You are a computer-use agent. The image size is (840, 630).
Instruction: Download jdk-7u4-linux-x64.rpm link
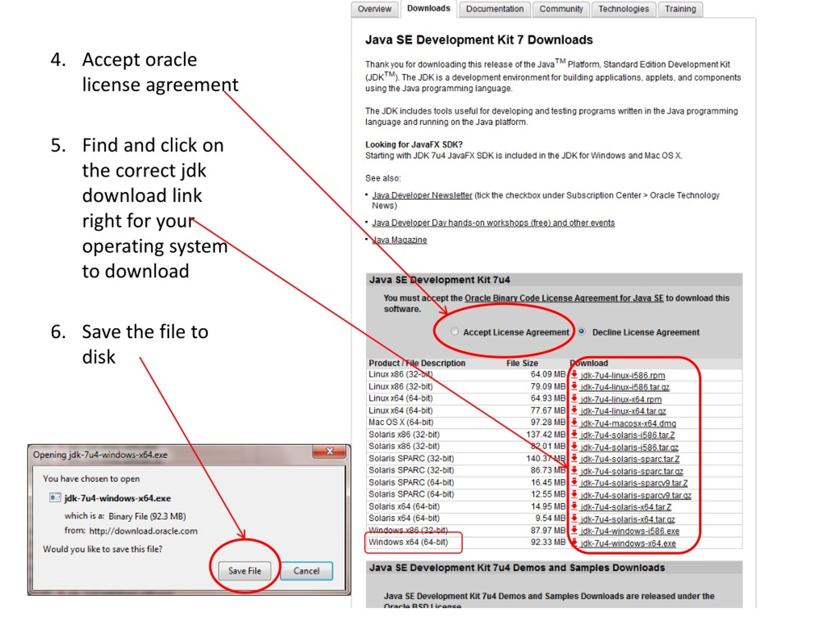coord(621,400)
